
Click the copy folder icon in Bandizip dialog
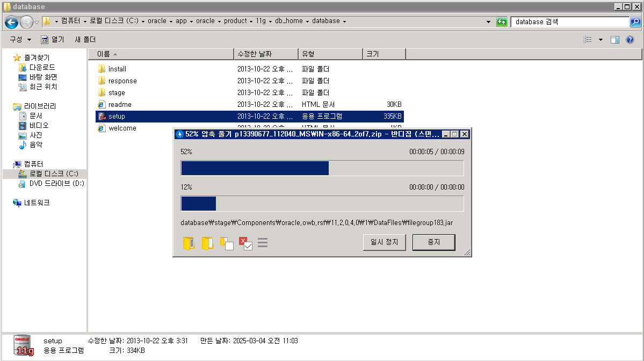(227, 243)
